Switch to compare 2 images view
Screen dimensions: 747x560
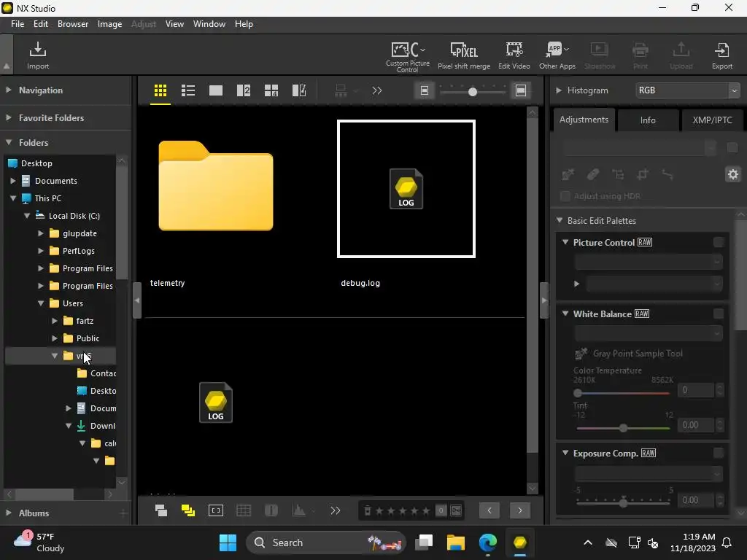point(244,90)
